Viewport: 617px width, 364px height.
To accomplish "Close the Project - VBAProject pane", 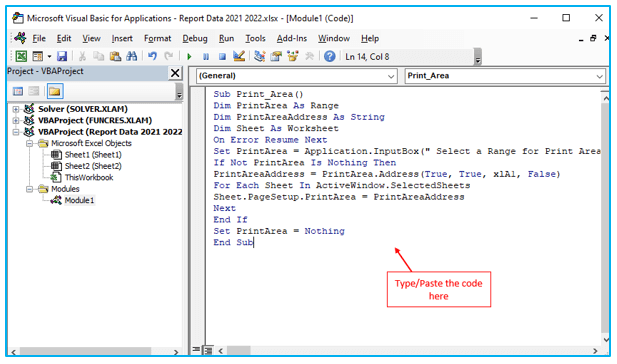I will click(175, 73).
